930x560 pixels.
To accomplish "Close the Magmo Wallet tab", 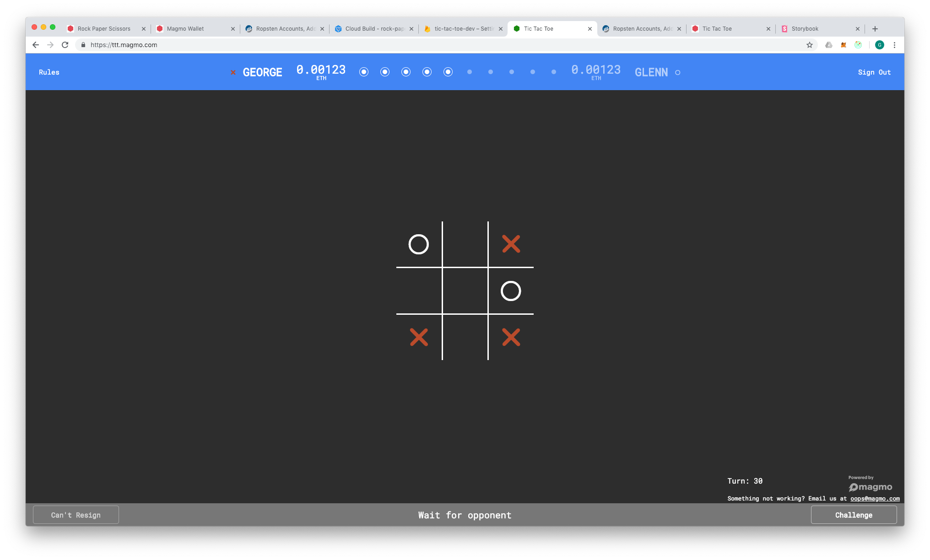I will [232, 29].
